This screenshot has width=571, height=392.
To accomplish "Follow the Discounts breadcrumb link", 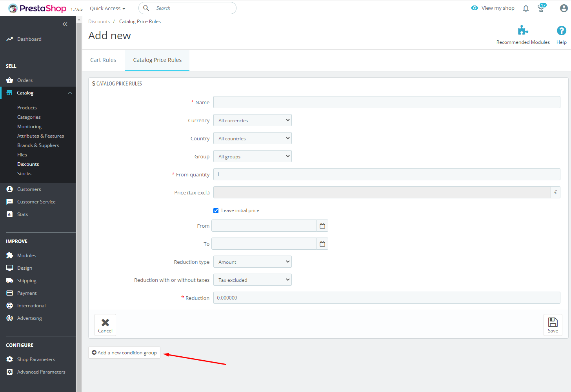I will coord(99,22).
